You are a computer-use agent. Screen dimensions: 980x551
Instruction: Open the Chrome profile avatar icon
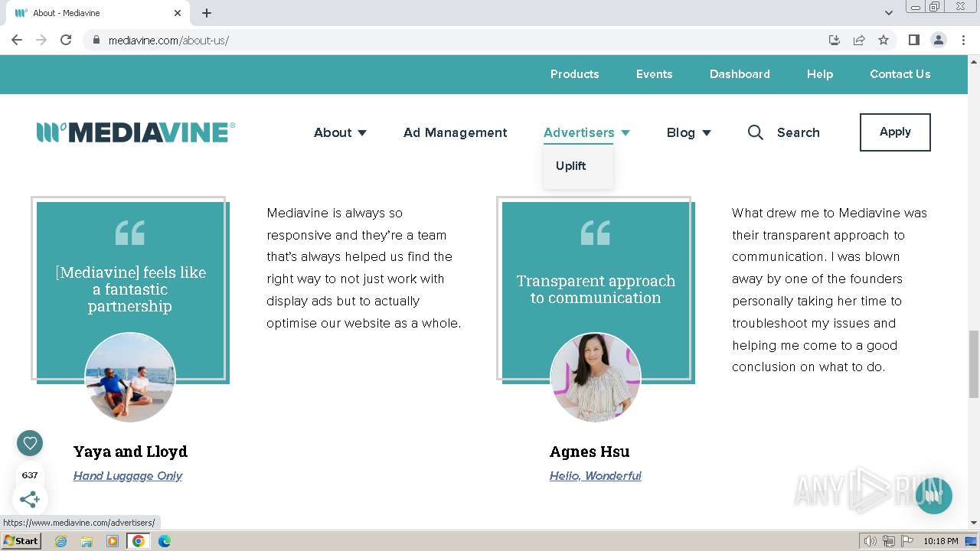[x=938, y=40]
